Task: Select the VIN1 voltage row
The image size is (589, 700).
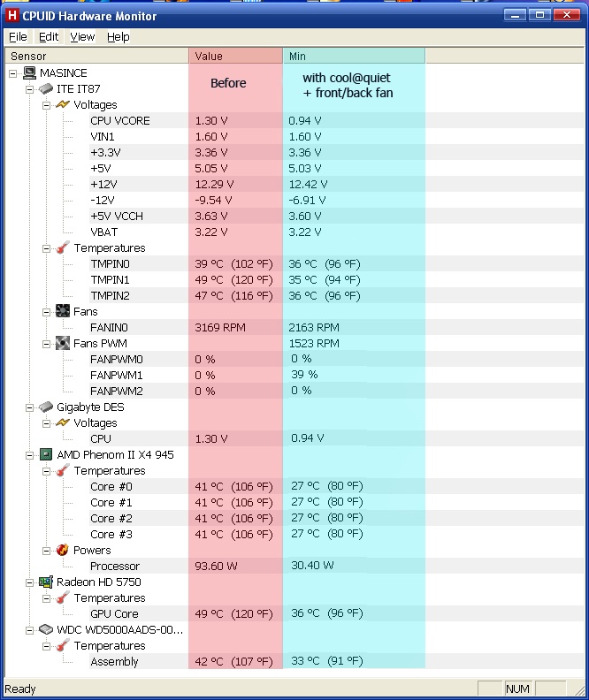Action: [337, 137]
